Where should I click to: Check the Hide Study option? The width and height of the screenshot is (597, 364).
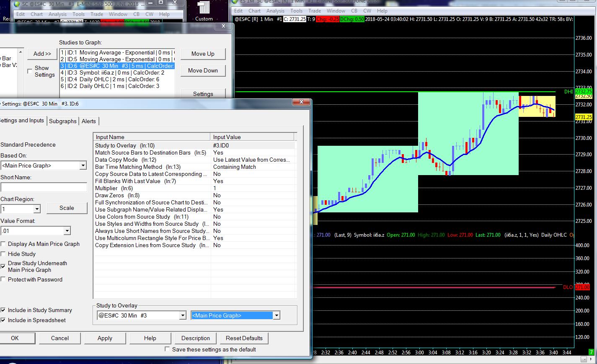point(3,254)
